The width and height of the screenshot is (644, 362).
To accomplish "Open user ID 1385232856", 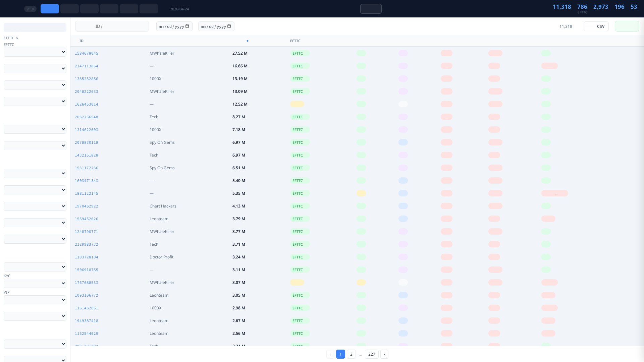I will (x=87, y=79).
